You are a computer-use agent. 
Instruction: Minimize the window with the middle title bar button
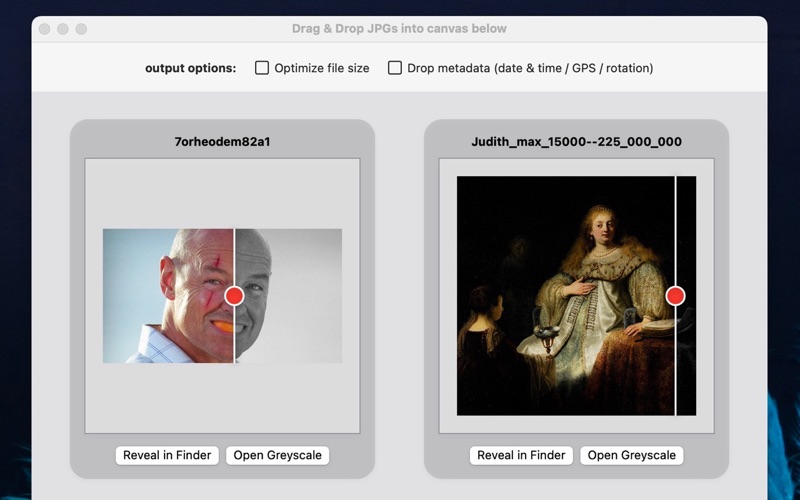click(63, 29)
